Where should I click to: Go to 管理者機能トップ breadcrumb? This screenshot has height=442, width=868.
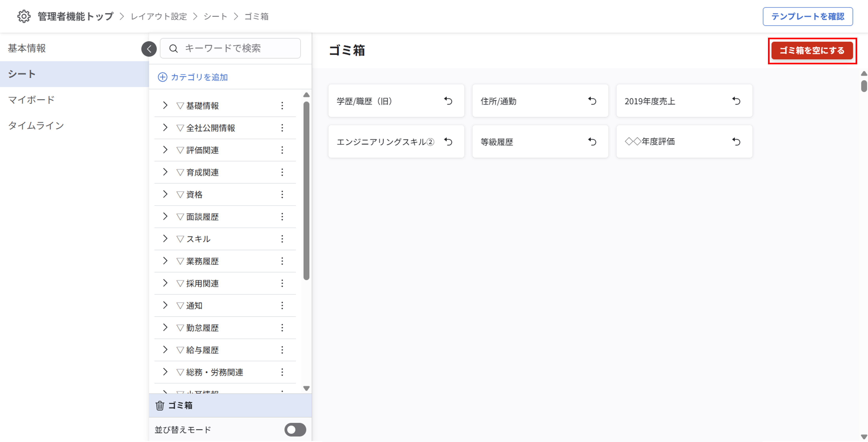[x=76, y=17]
